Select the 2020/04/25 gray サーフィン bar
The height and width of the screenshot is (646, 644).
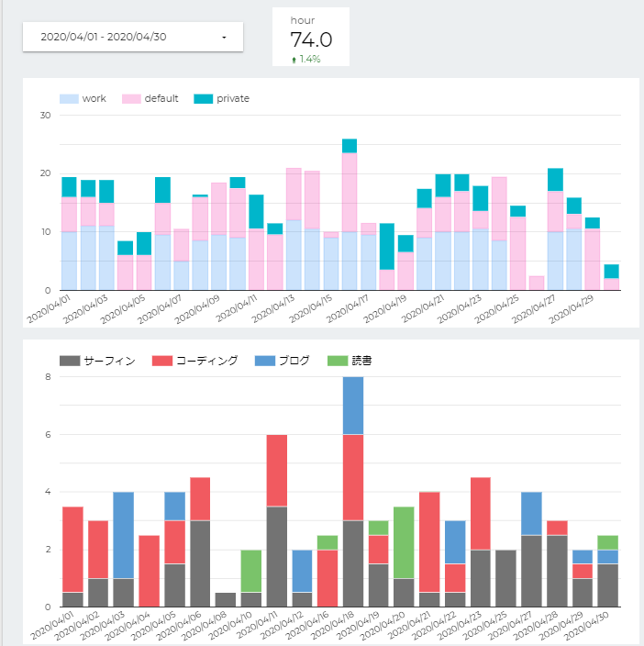tap(505, 578)
